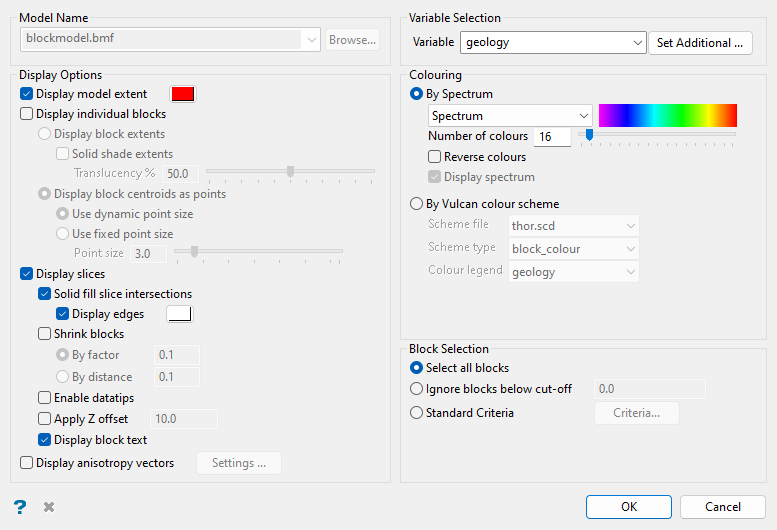Viewport: 777px width, 530px height.
Task: Open the Variable geology dropdown
Action: pos(638,43)
